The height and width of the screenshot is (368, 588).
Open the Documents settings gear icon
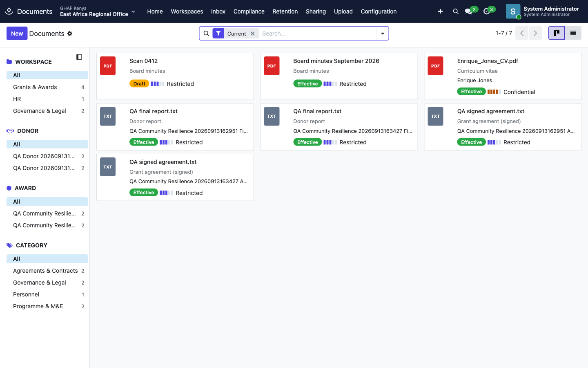pyautogui.click(x=70, y=34)
